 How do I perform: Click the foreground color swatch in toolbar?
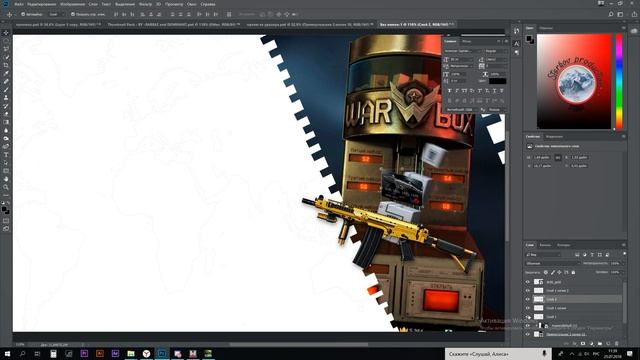pos(4,209)
